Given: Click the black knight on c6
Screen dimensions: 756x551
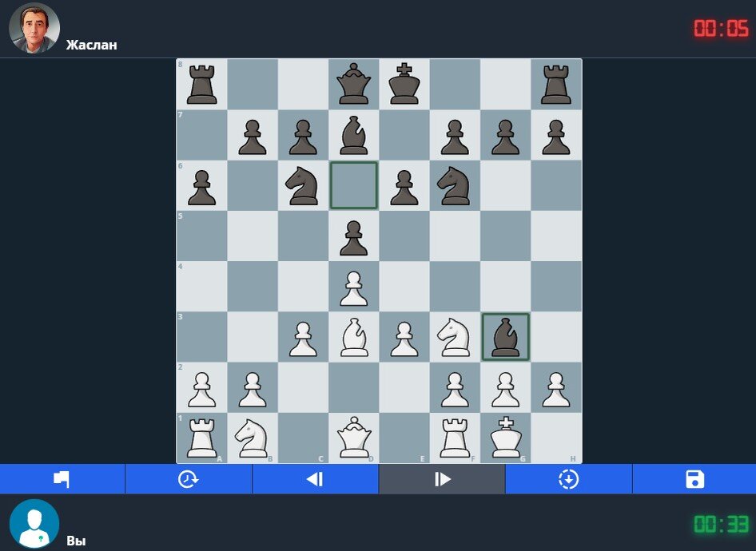Looking at the screenshot, I should click(303, 185).
